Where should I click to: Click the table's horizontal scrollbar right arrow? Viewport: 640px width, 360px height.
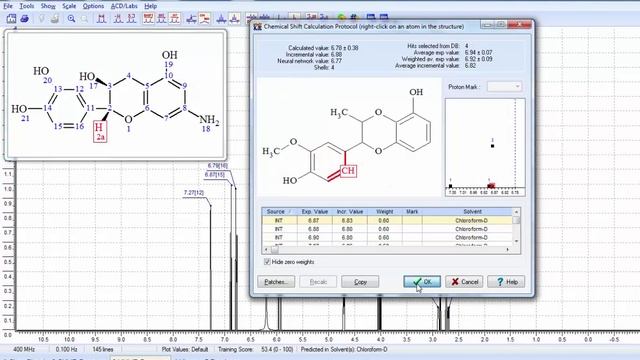pyautogui.click(x=508, y=249)
